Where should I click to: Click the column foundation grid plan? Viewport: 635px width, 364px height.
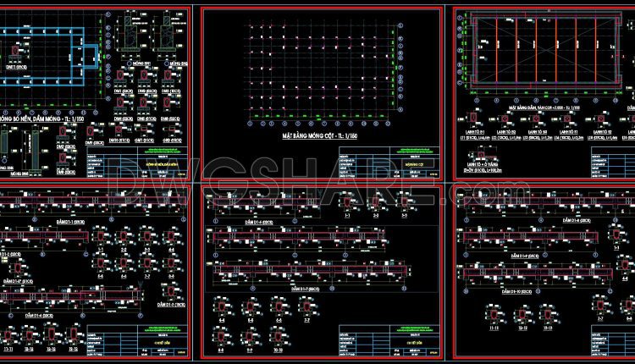pos(323,70)
